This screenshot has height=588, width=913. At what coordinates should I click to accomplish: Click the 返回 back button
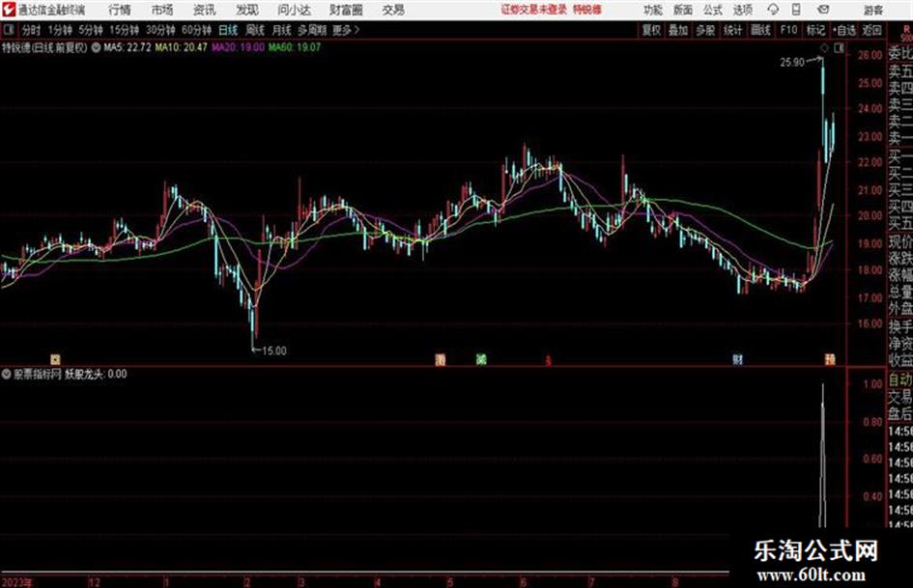871,30
